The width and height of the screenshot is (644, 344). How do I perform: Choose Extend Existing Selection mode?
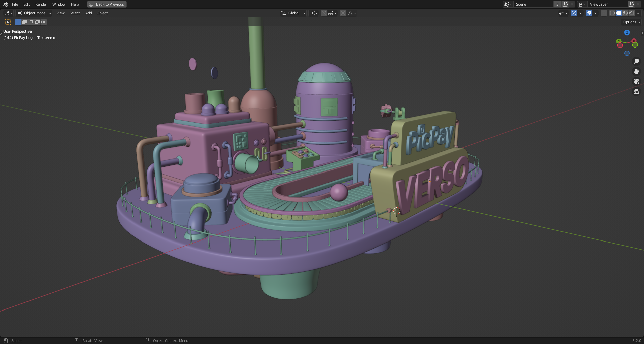tap(24, 22)
